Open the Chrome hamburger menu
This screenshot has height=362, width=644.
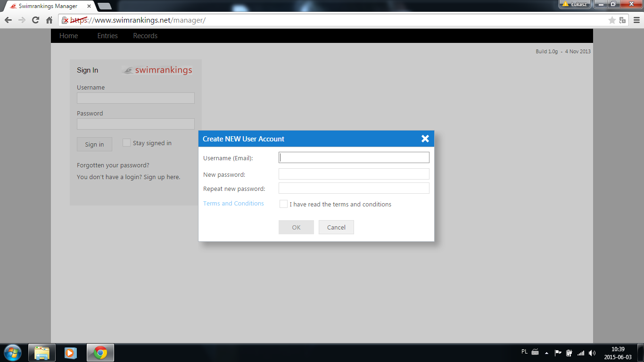(636, 20)
